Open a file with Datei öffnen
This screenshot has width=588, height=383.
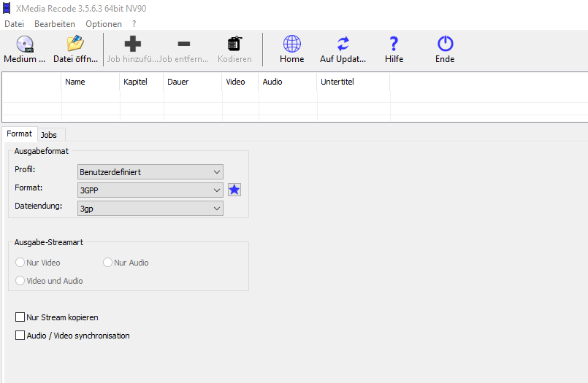point(75,45)
